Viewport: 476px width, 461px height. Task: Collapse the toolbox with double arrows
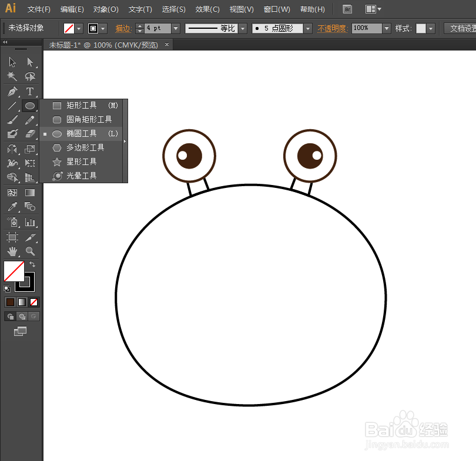(x=5, y=42)
